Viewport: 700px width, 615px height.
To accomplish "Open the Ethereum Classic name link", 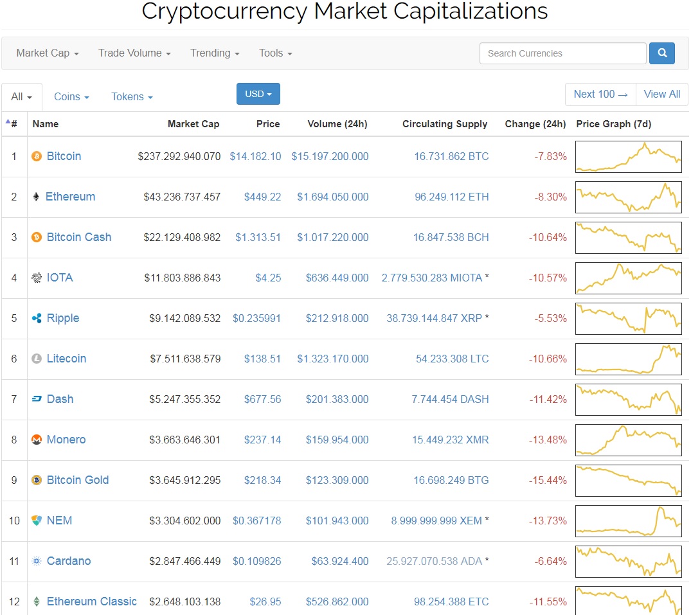I will pos(91,602).
